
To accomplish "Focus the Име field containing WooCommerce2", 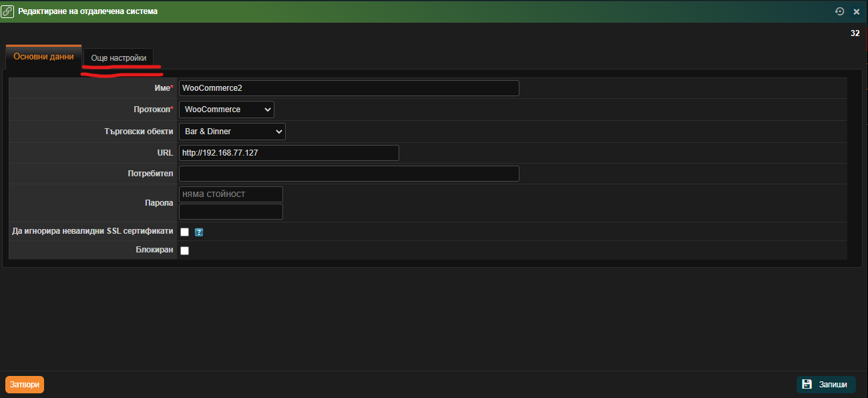I will [x=349, y=88].
